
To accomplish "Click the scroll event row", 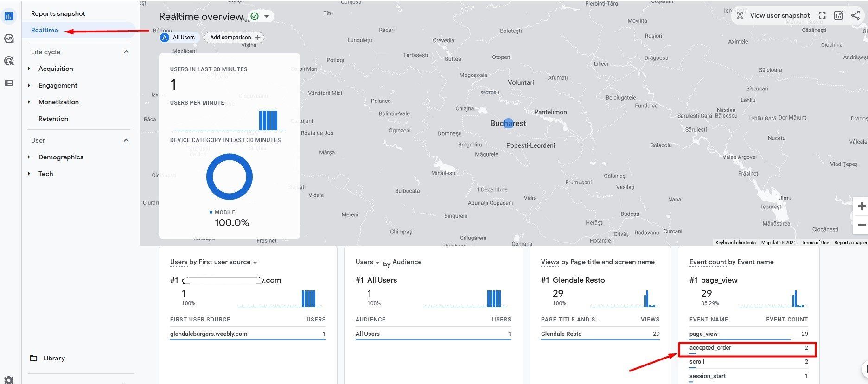I will (748, 362).
